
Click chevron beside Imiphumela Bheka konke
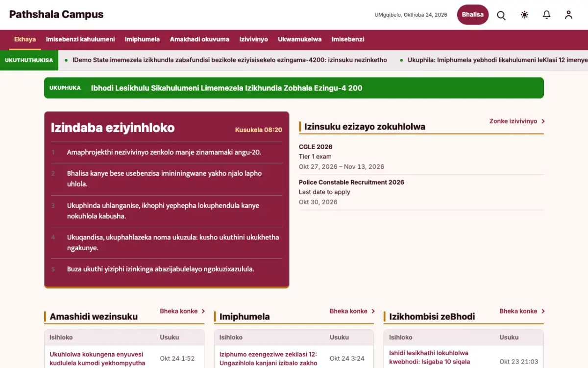[373, 311]
